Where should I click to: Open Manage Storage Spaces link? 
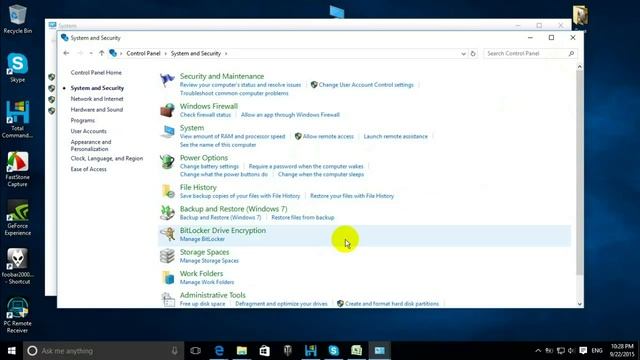(x=209, y=261)
